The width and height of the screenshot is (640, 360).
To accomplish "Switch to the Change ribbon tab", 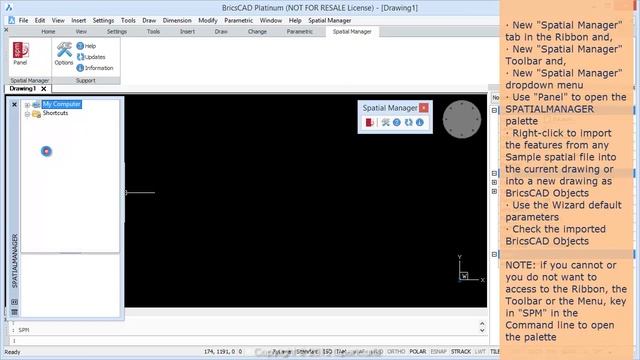I will click(x=257, y=31).
